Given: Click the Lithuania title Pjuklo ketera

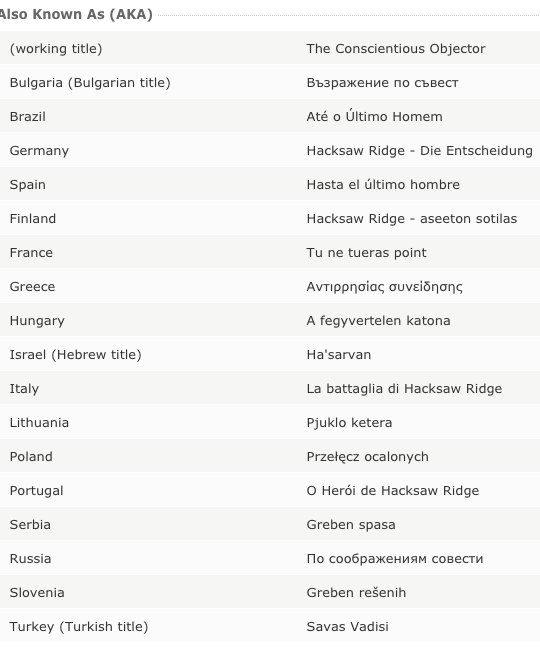Looking at the screenshot, I should tap(349, 422).
